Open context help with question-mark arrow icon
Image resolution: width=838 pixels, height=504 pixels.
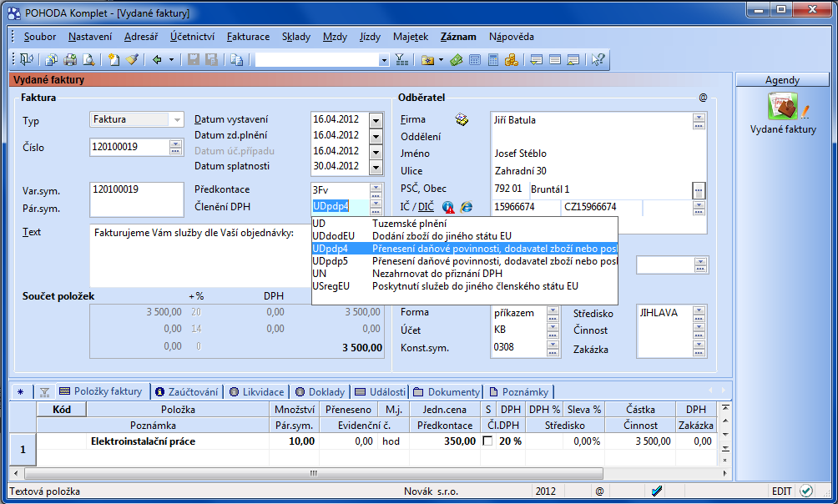[598, 59]
